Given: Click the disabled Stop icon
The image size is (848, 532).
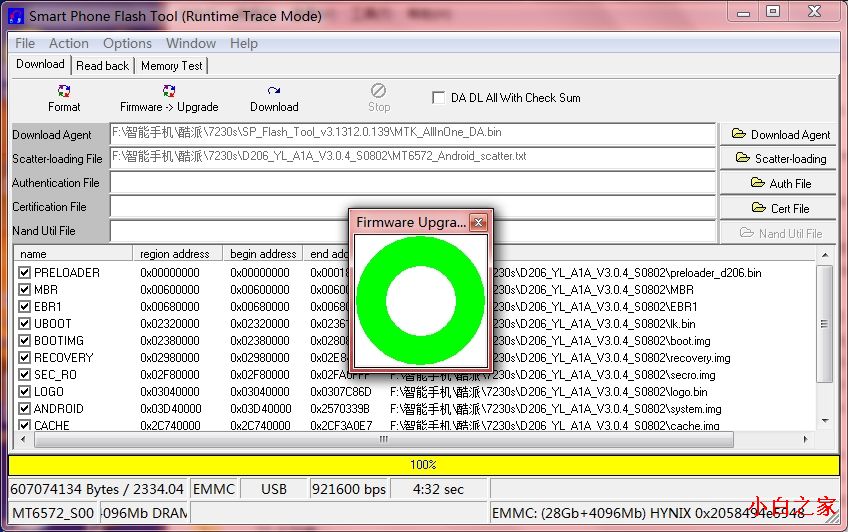Looking at the screenshot, I should [x=379, y=90].
